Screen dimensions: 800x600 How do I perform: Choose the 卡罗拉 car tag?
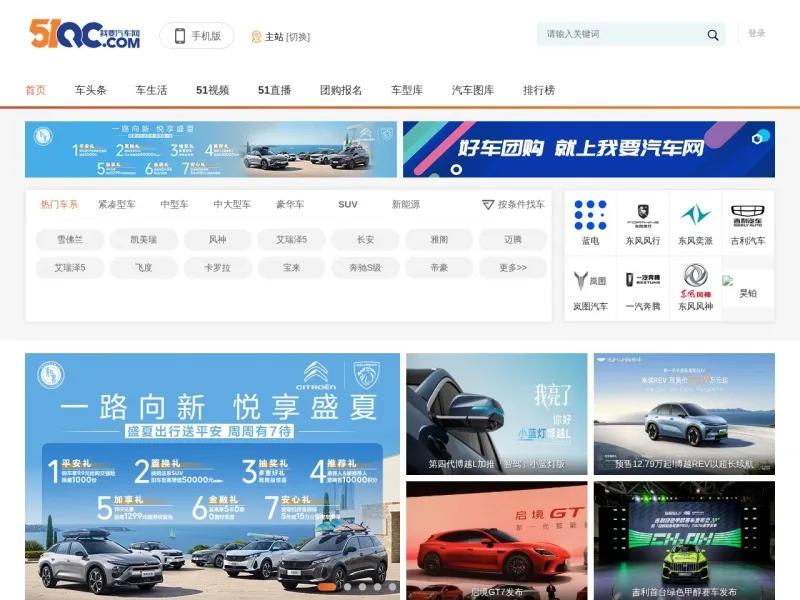pos(217,267)
